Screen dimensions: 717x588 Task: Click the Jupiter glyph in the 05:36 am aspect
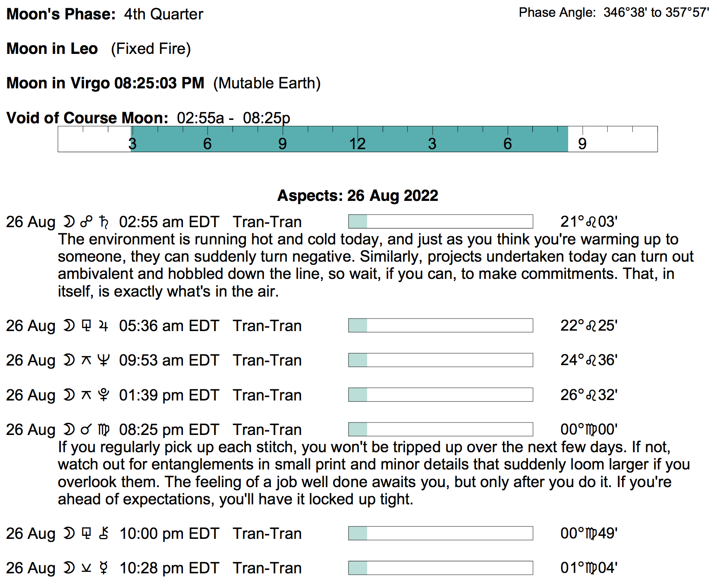pyautogui.click(x=103, y=326)
